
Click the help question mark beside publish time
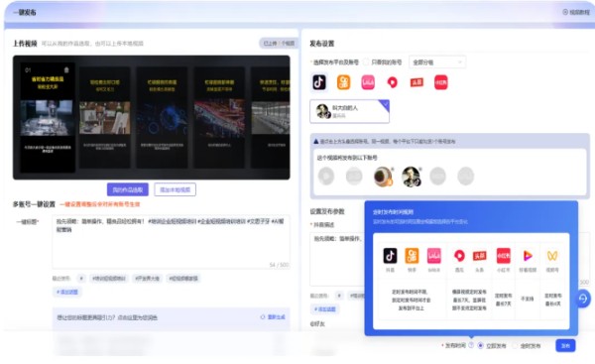(471, 345)
